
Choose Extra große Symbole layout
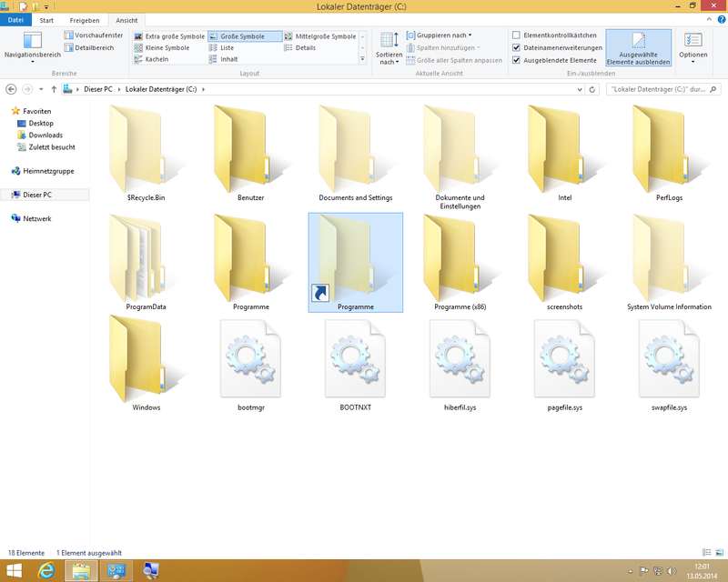[x=169, y=36]
